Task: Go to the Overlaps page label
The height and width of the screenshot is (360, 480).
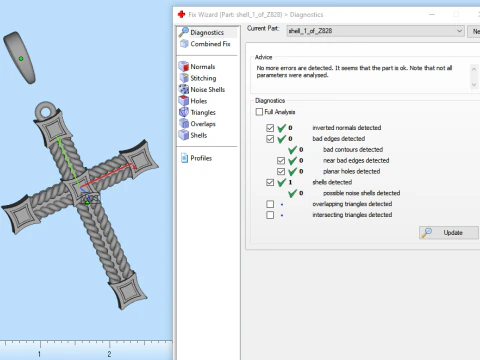Action: click(203, 124)
